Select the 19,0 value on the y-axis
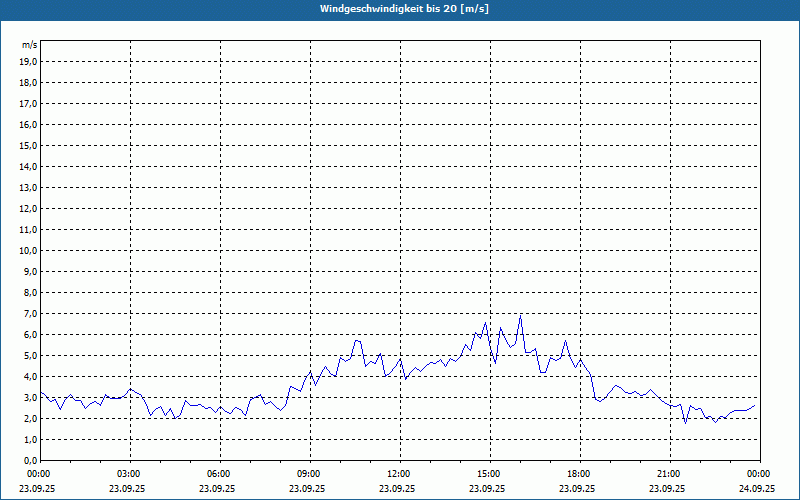Image resolution: width=800 pixels, height=500 pixels. tap(29, 61)
